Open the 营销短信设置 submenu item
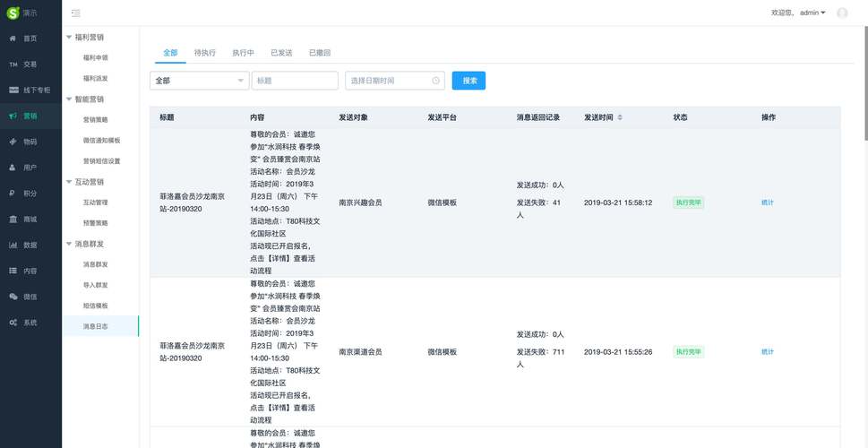Image resolution: width=868 pixels, height=448 pixels. (101, 161)
